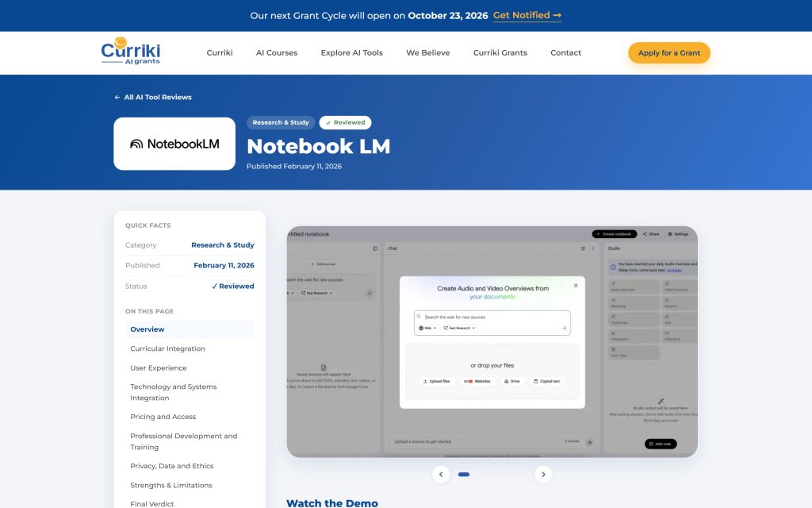The width and height of the screenshot is (812, 508).
Task: Select We Believe in the navigation bar
Action: [427, 53]
